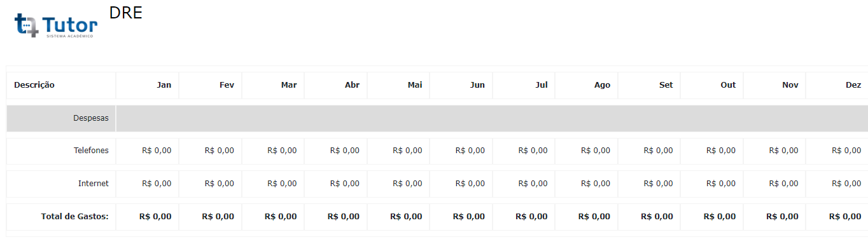This screenshot has height=251, width=868.
Task: Select the Set column header
Action: click(666, 85)
